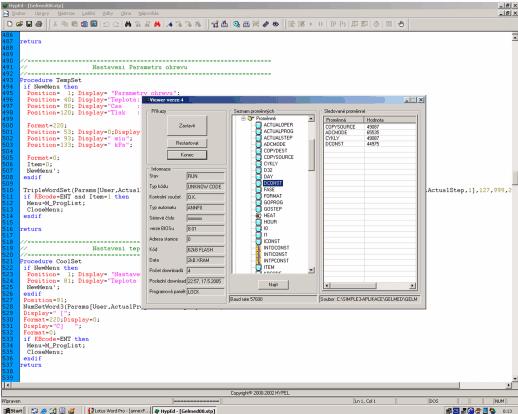This screenshot has width=518, height=414.
Task: Select the GOSTEP variable
Action: click(x=273, y=209)
